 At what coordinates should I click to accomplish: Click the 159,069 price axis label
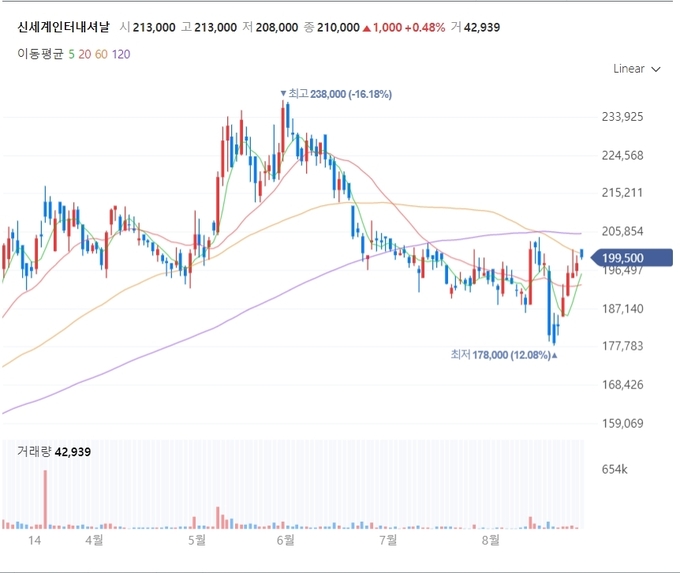click(622, 423)
